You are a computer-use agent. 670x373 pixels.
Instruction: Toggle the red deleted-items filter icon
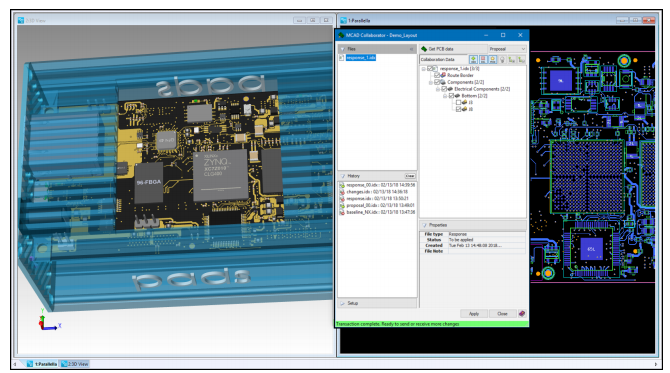[483, 59]
